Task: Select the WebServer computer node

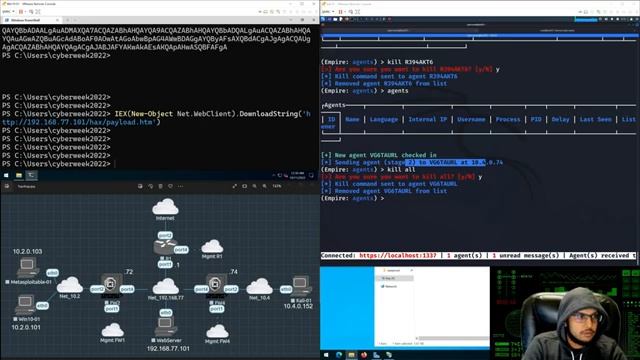Action: click(x=166, y=327)
